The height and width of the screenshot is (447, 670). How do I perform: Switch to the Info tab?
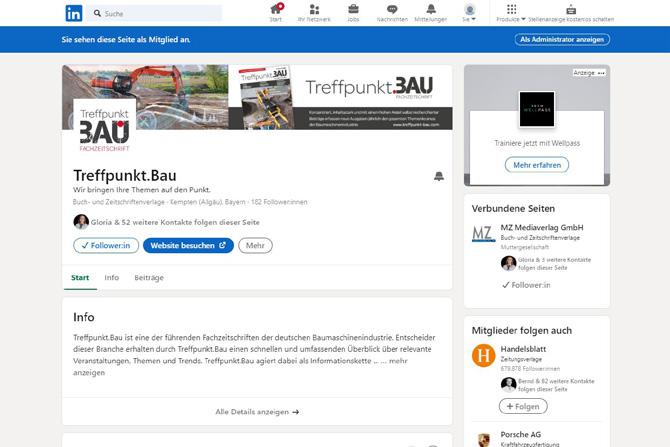[112, 278]
